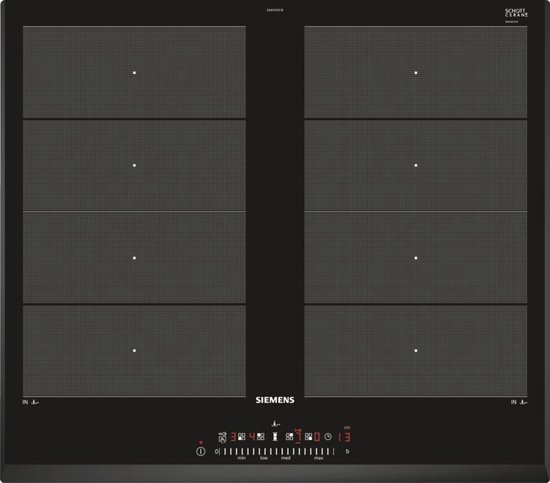Tap the left IN pan indicator icon

(31, 402)
